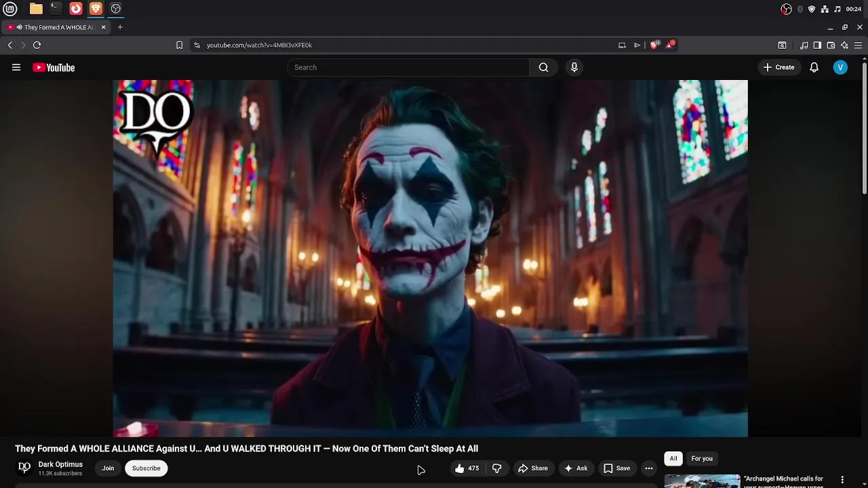
Task: Click the video player to pause
Action: pyautogui.click(x=431, y=258)
